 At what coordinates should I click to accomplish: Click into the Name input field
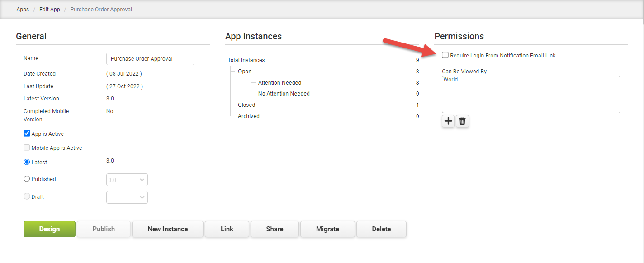click(150, 59)
